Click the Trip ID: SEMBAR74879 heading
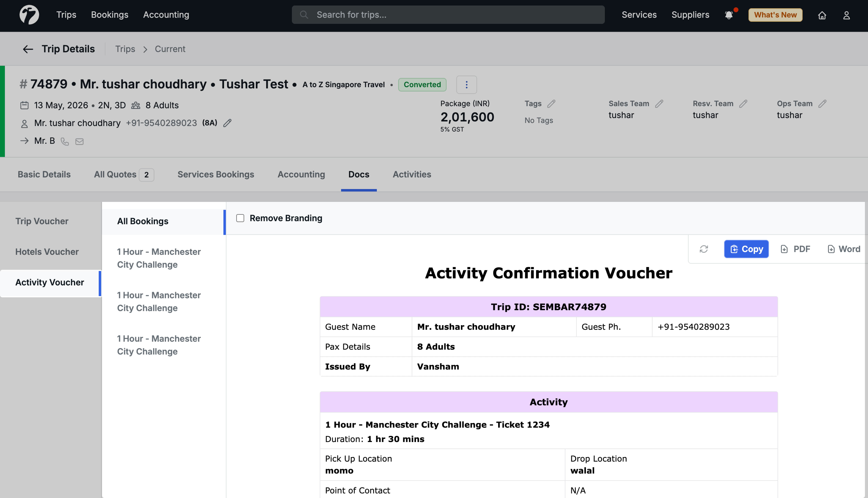The image size is (868, 498). click(x=548, y=307)
